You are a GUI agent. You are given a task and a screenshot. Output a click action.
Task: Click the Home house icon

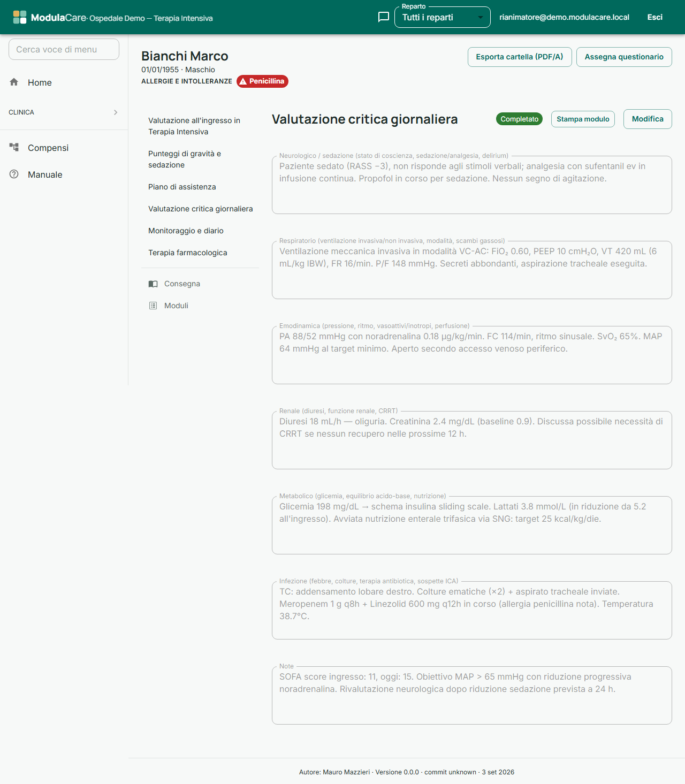point(14,82)
